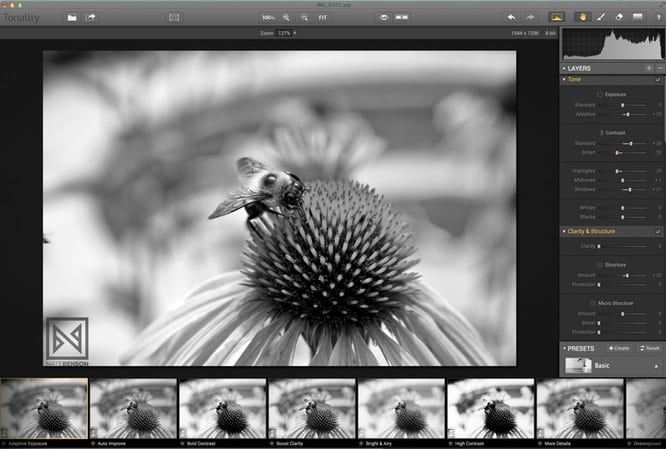Toggle the histogram display icon
This screenshot has height=449, width=666.
[556, 17]
